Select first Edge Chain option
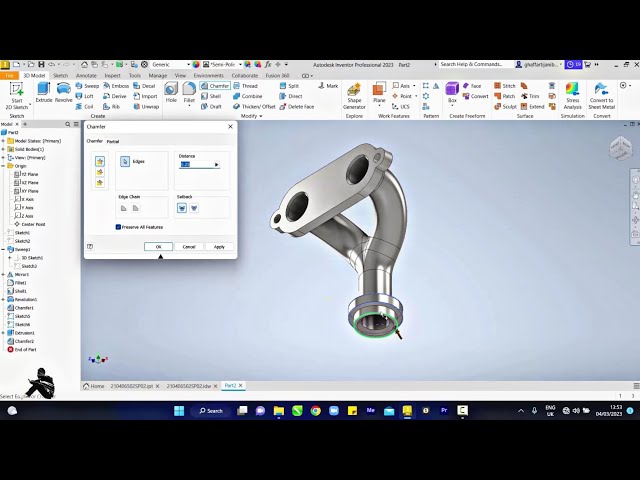640x480 pixels. 124,208
